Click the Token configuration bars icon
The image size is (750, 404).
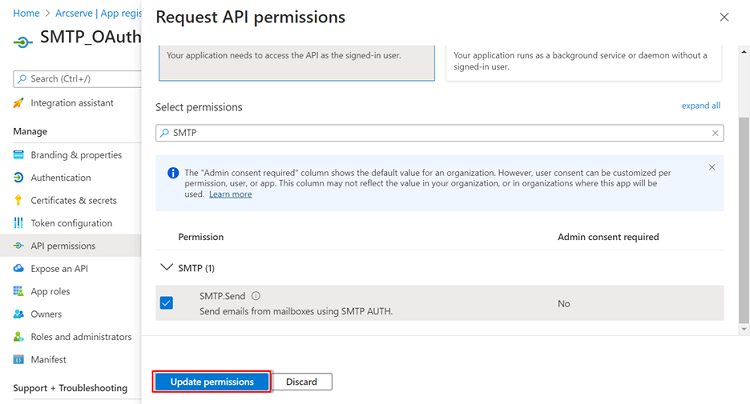[x=18, y=223]
